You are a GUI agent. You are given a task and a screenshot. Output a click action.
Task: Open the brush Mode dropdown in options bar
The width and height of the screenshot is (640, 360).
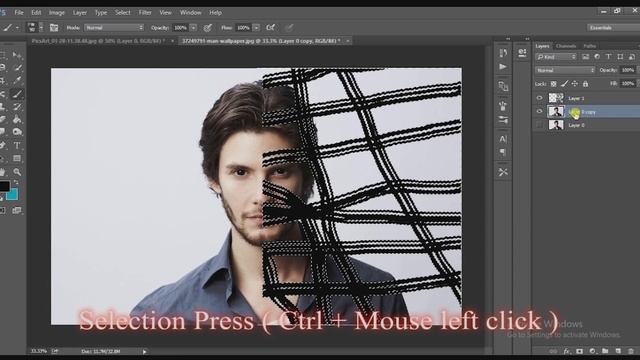pos(114,28)
